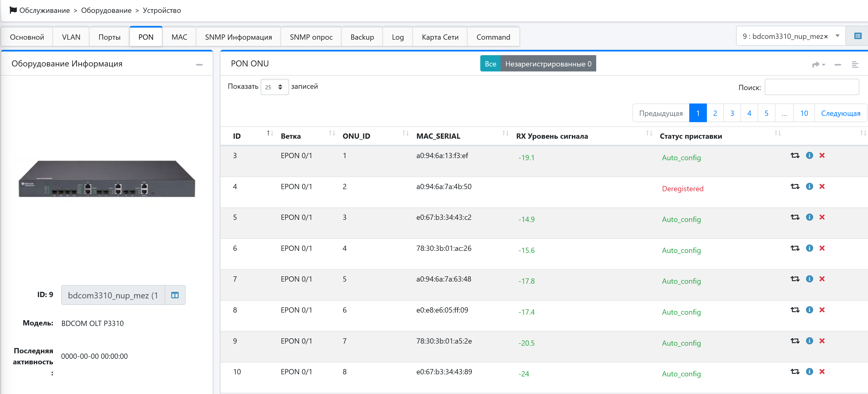Jump to page 10 in pagination

click(804, 113)
